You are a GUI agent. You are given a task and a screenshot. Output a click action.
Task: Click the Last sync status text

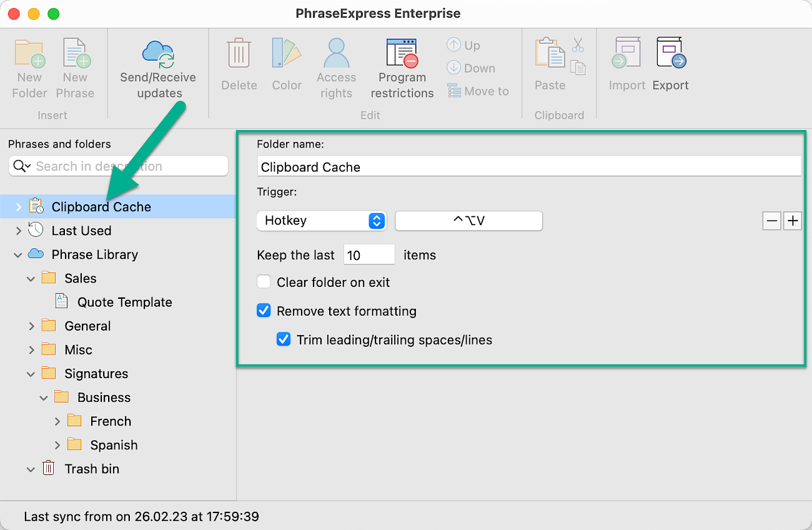(141, 516)
